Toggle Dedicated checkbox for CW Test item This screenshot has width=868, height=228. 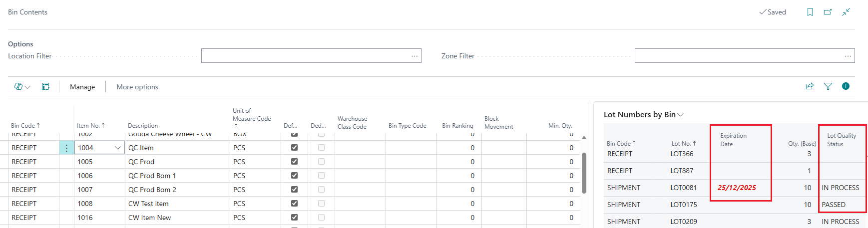(321, 204)
